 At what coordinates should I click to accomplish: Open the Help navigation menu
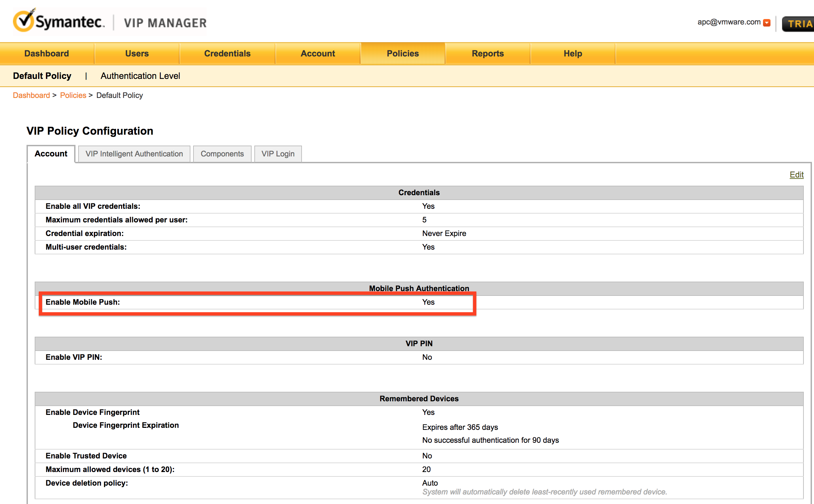click(573, 53)
